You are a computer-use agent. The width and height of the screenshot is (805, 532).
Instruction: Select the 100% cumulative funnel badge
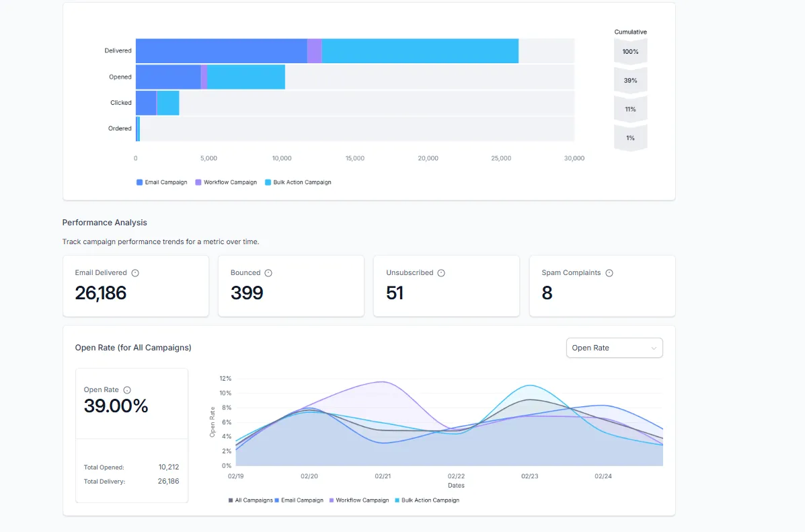[630, 52]
